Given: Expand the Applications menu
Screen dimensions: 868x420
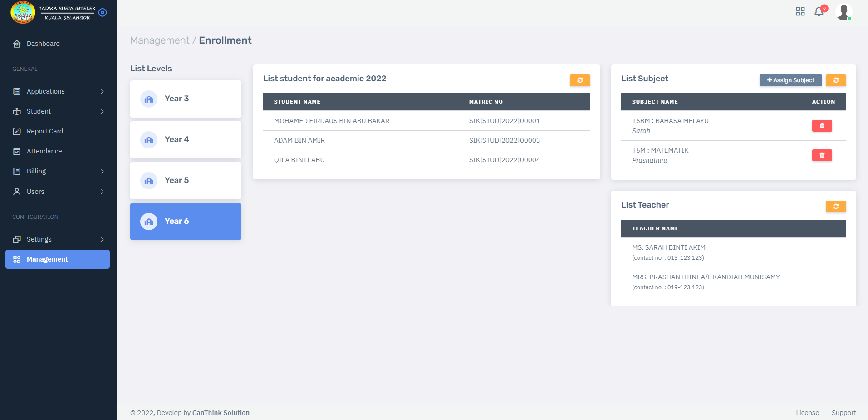Looking at the screenshot, I should coord(58,91).
